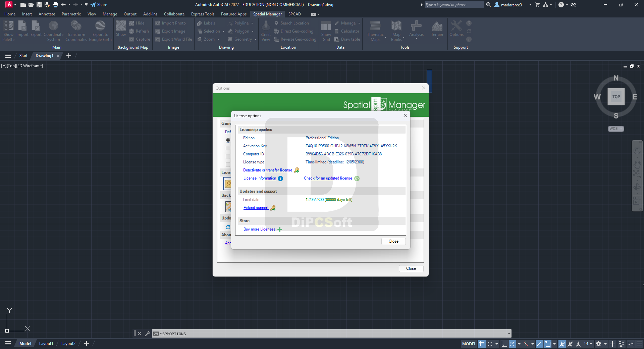Toggle Ortho mode in status bar
The width and height of the screenshot is (644, 349).
pyautogui.click(x=504, y=344)
